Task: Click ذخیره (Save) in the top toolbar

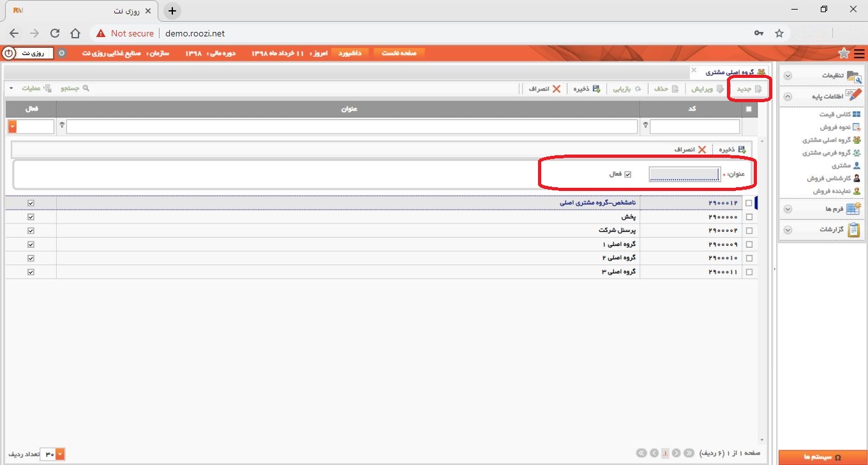Action: click(587, 89)
